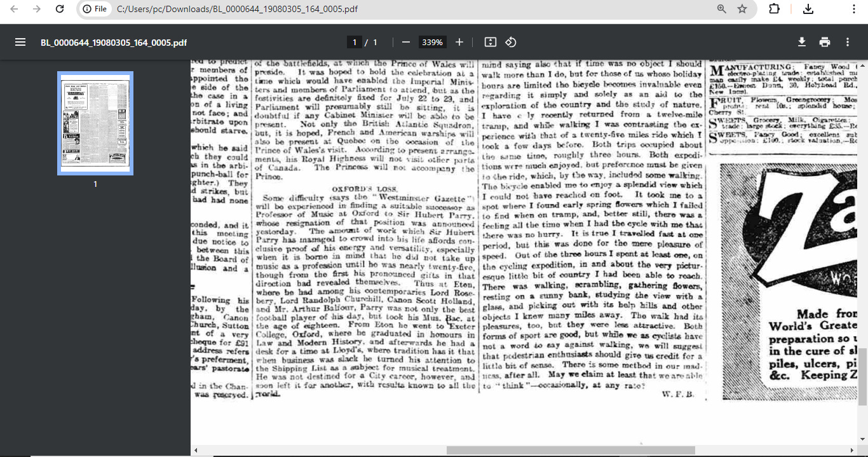Click the "MANUFACTURING" advert heading
This screenshot has height=457, width=868.
click(x=750, y=67)
